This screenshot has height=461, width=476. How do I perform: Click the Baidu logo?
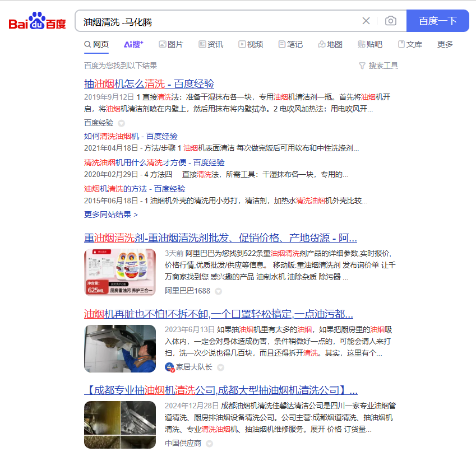coord(38,21)
